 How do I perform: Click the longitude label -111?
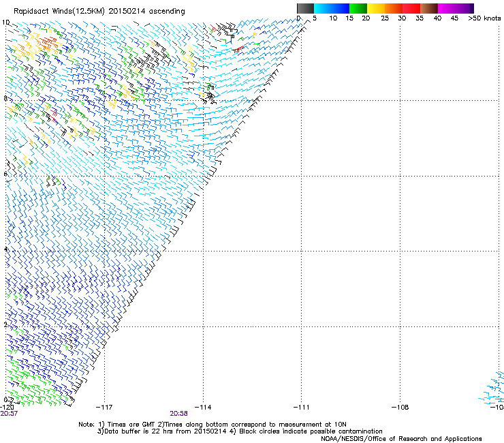[x=301, y=408]
